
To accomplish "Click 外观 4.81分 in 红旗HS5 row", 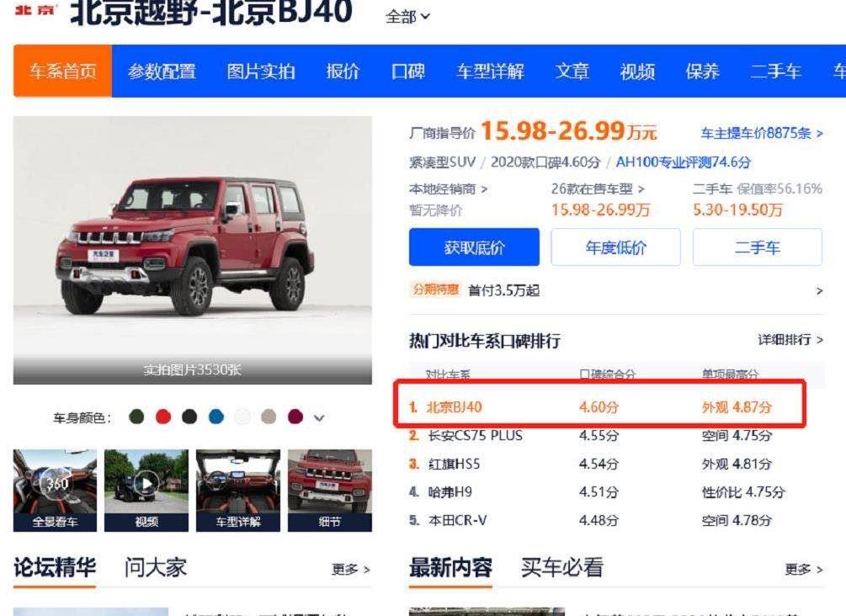I will coord(737,464).
